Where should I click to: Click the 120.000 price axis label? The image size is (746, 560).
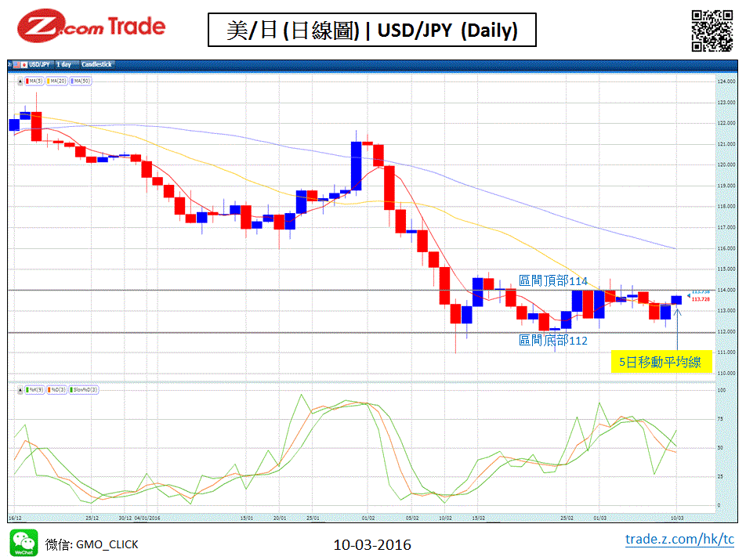tap(726, 164)
